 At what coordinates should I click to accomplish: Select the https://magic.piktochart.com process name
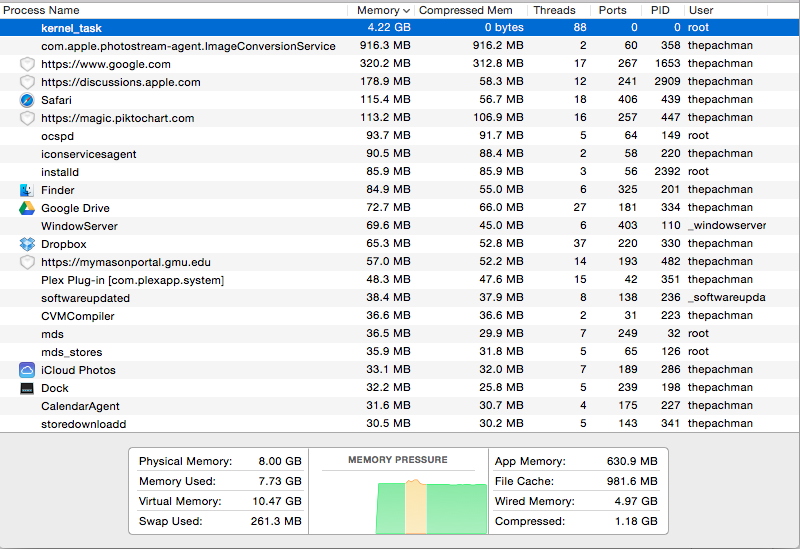(117, 118)
